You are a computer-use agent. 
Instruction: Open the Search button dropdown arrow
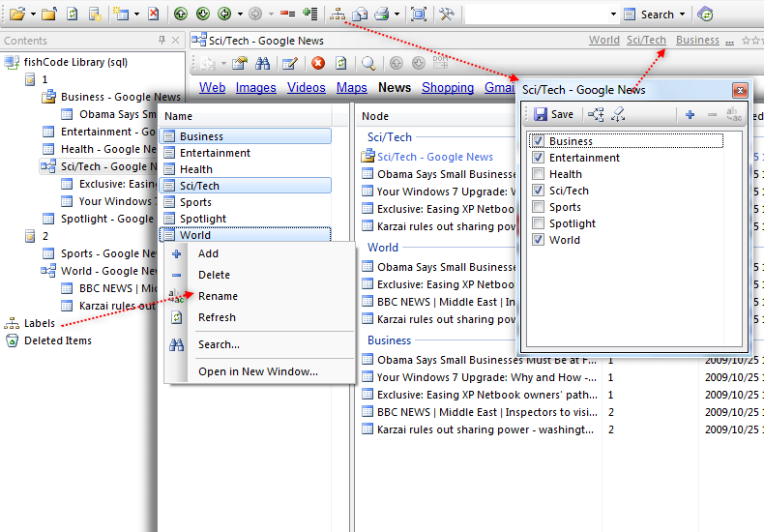click(682, 15)
